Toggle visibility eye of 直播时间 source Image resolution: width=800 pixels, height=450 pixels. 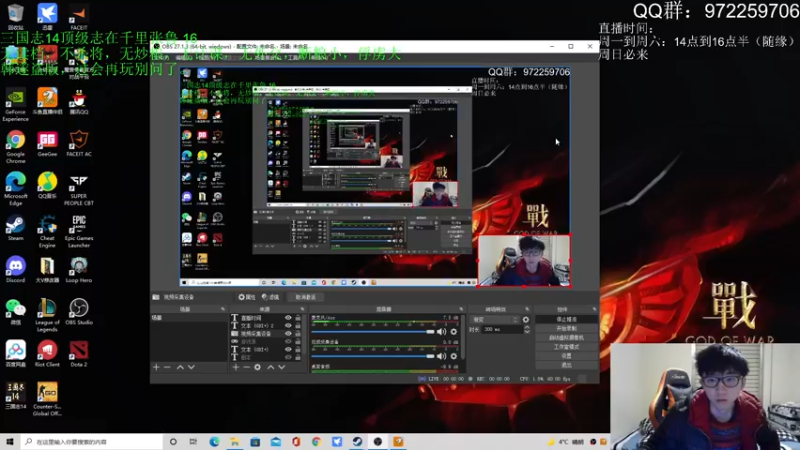[x=288, y=318]
